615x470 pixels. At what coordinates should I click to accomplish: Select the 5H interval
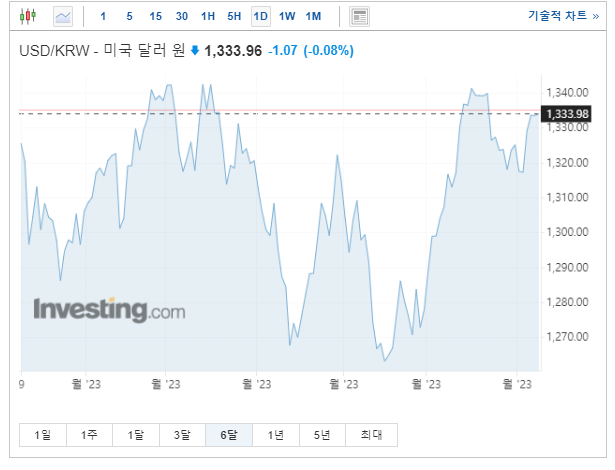point(234,16)
